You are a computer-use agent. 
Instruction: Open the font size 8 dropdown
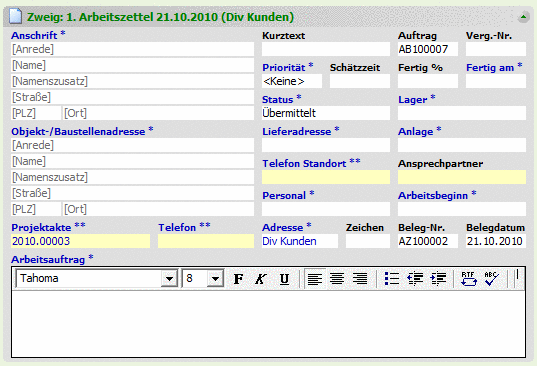pos(215,279)
